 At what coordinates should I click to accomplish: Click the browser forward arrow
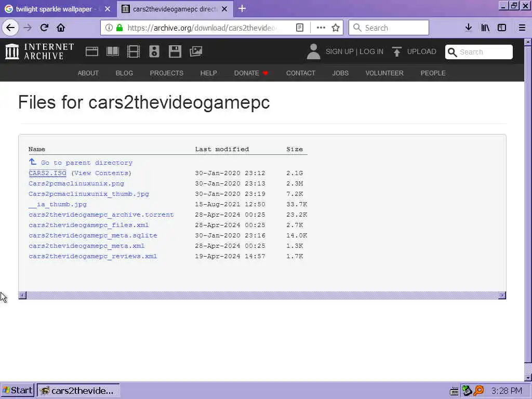[x=28, y=28]
